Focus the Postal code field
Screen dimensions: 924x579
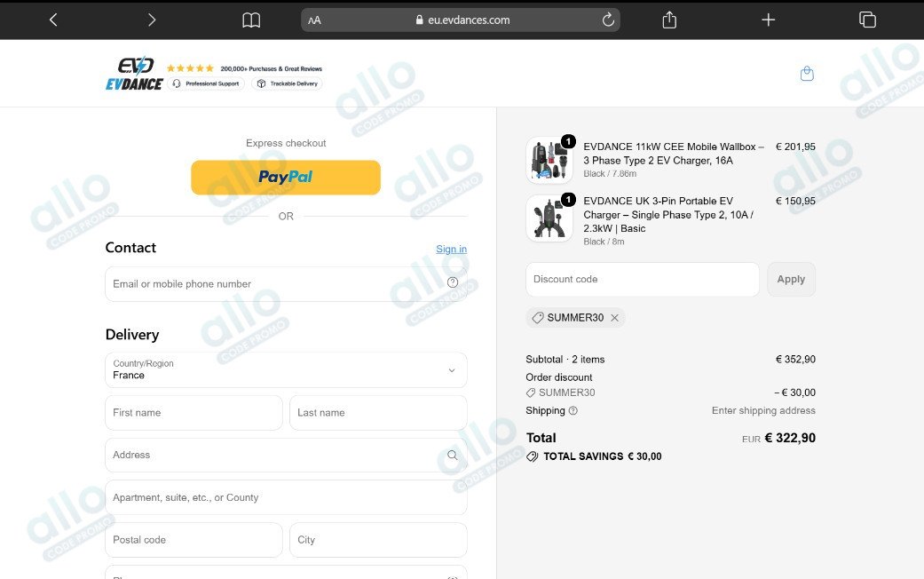193,540
